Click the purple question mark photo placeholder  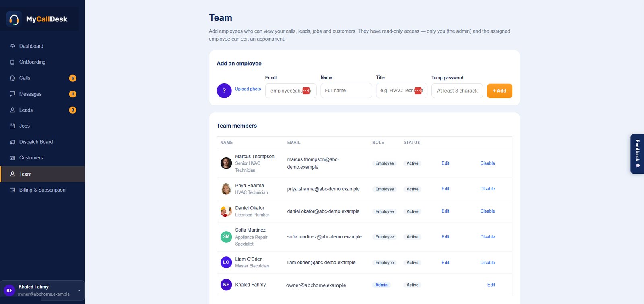click(224, 91)
